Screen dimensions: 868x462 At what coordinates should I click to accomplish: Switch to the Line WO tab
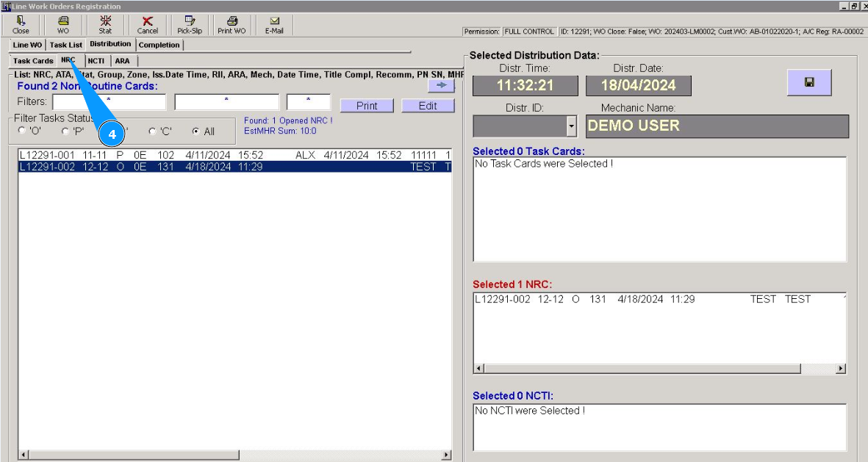pos(27,45)
